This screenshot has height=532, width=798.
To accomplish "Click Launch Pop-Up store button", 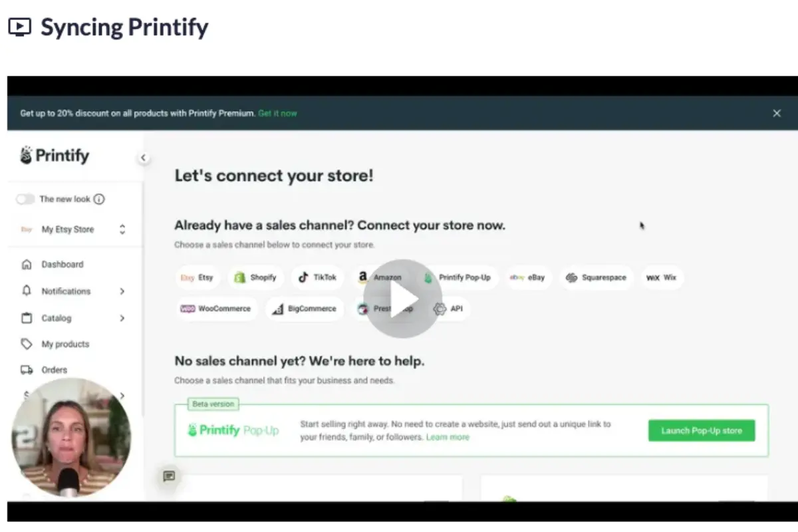I will (702, 430).
